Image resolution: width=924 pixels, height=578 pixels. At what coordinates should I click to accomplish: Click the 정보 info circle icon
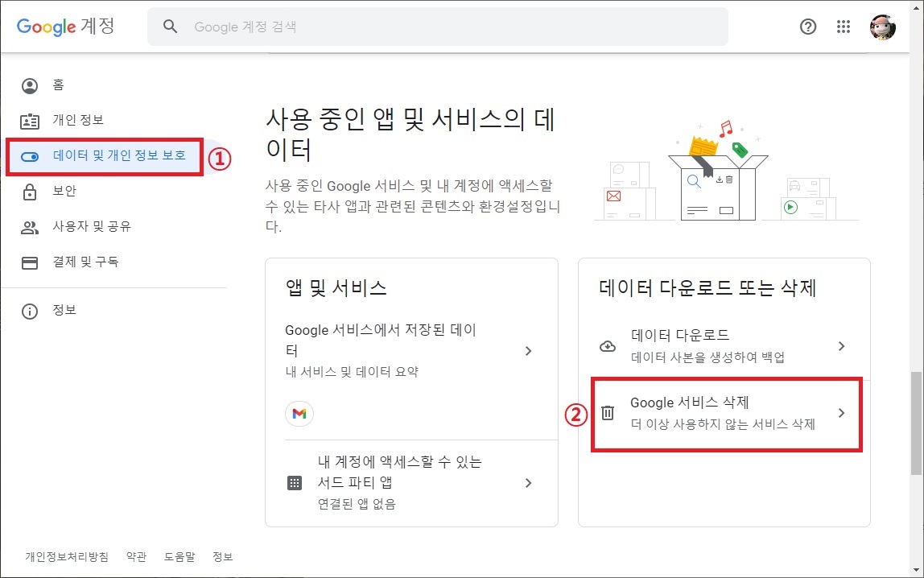(30, 311)
